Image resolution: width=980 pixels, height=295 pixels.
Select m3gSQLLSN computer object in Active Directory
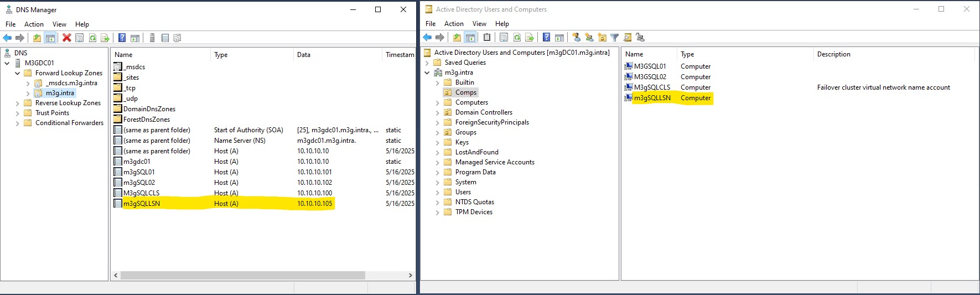[652, 98]
